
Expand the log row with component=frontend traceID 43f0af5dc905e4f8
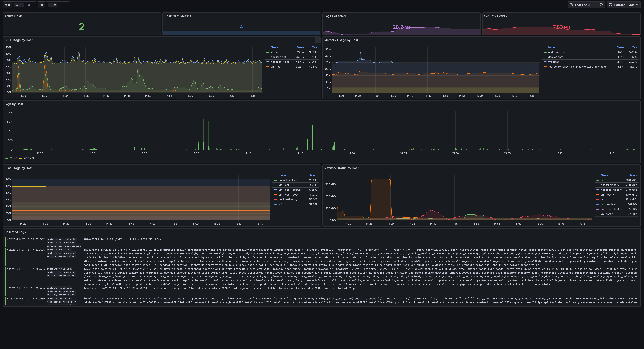[7, 250]
